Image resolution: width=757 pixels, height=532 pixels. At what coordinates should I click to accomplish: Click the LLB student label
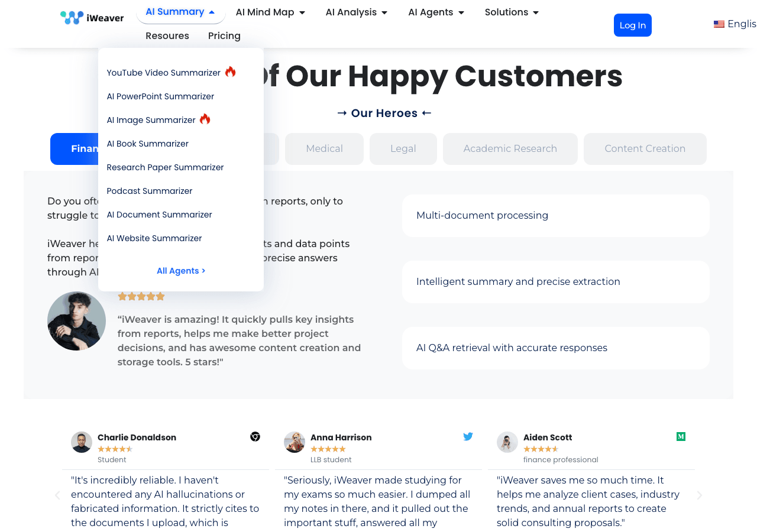[331, 460]
